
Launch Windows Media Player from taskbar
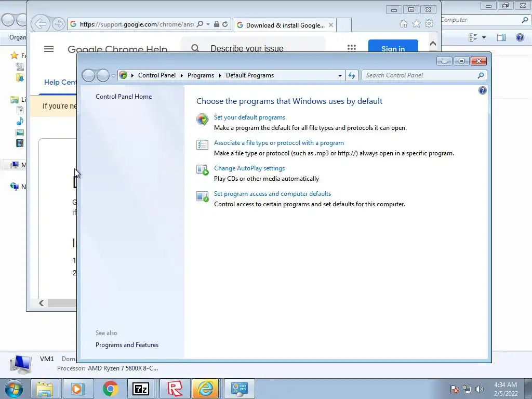point(77,389)
